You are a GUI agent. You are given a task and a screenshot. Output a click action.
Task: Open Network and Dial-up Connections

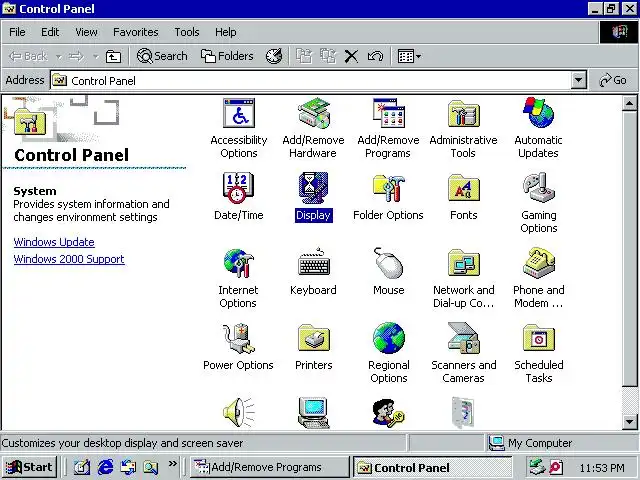click(463, 278)
